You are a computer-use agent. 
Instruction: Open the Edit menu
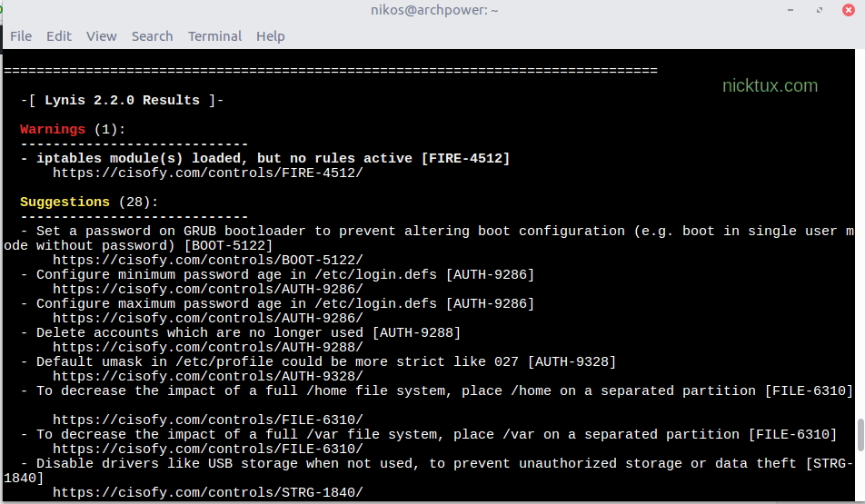tap(59, 36)
